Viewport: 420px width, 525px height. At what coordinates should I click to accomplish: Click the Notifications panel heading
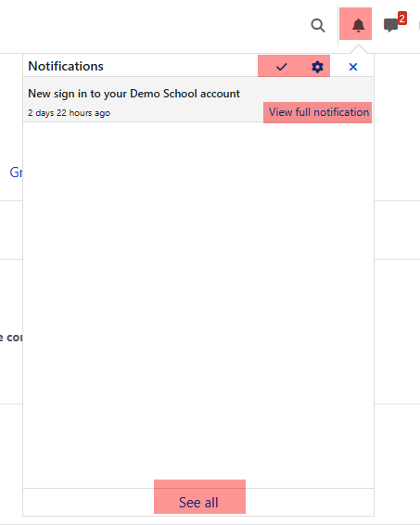[66, 66]
